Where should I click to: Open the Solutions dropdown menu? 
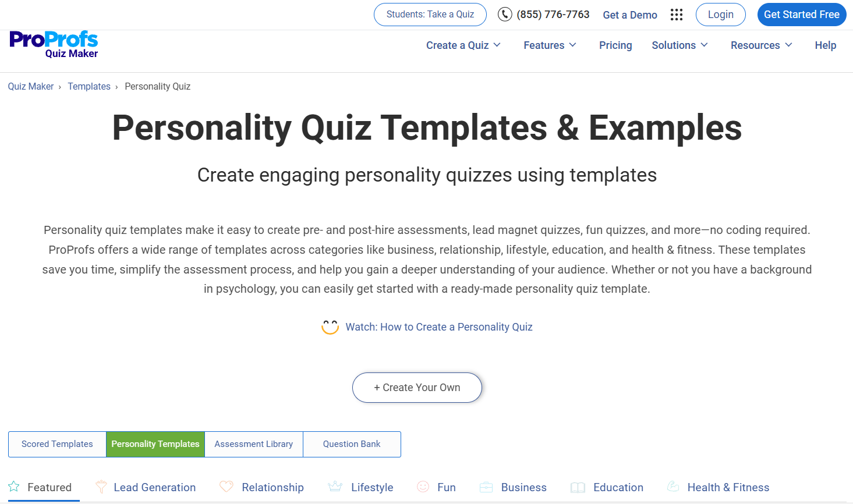tap(679, 45)
